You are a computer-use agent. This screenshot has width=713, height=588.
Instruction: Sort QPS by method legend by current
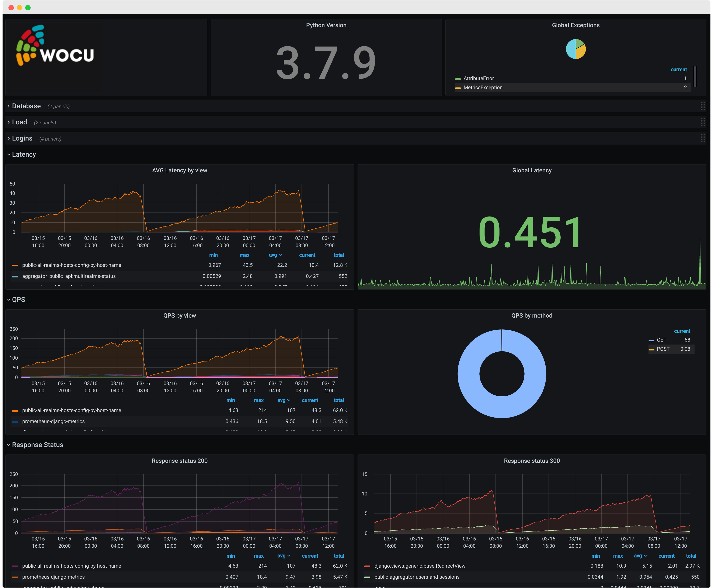[682, 331]
